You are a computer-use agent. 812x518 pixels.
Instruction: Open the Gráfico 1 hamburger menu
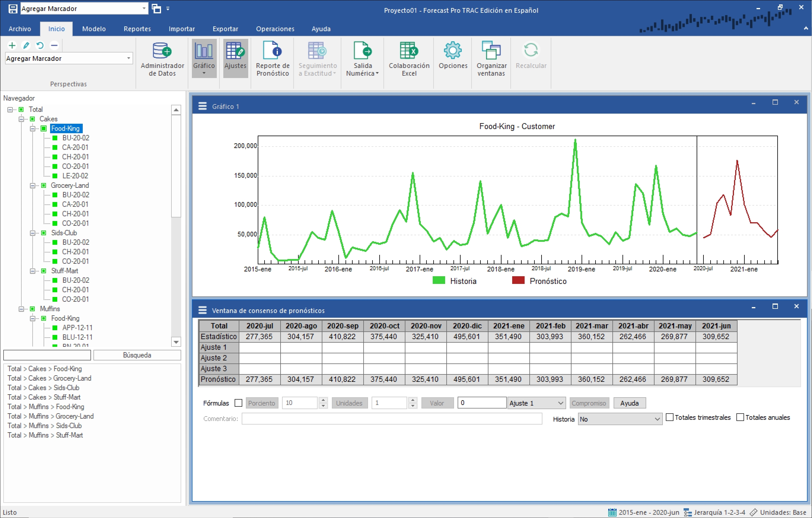202,106
